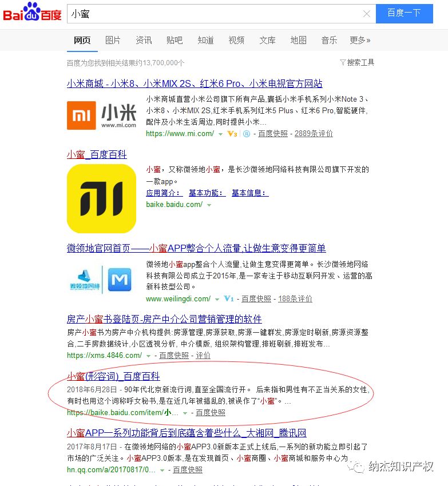Click the Baidu logo
Image resolution: width=448 pixels, height=486 pixels.
coord(32,13)
